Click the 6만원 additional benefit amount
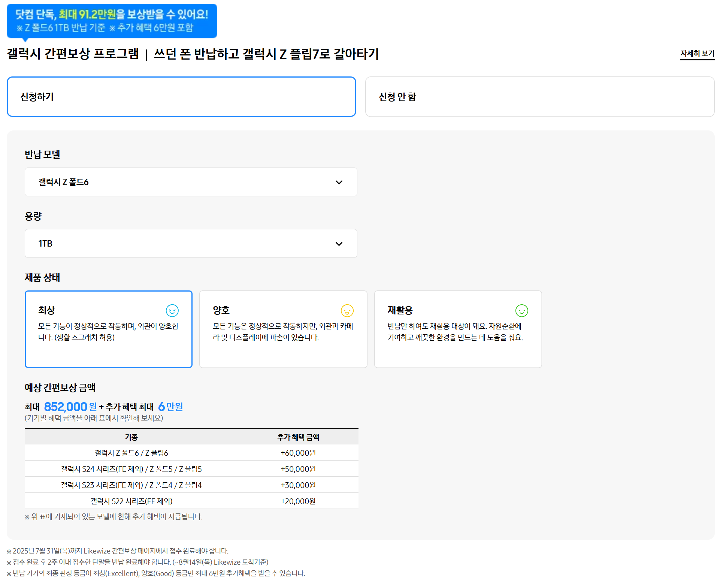 point(170,407)
